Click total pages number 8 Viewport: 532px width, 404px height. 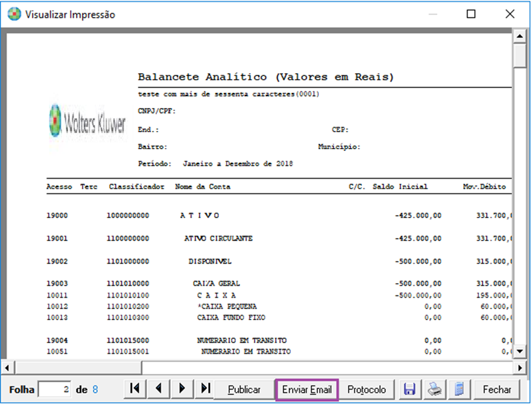click(95, 390)
